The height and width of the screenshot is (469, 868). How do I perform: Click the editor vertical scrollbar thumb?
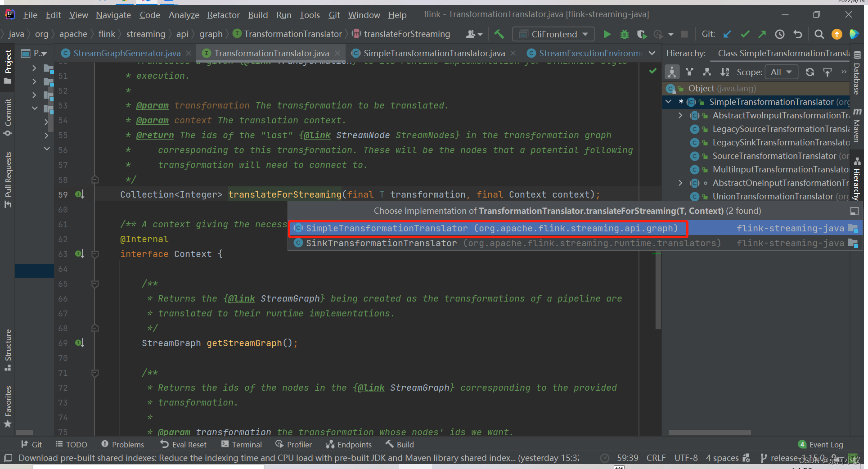(x=658, y=291)
